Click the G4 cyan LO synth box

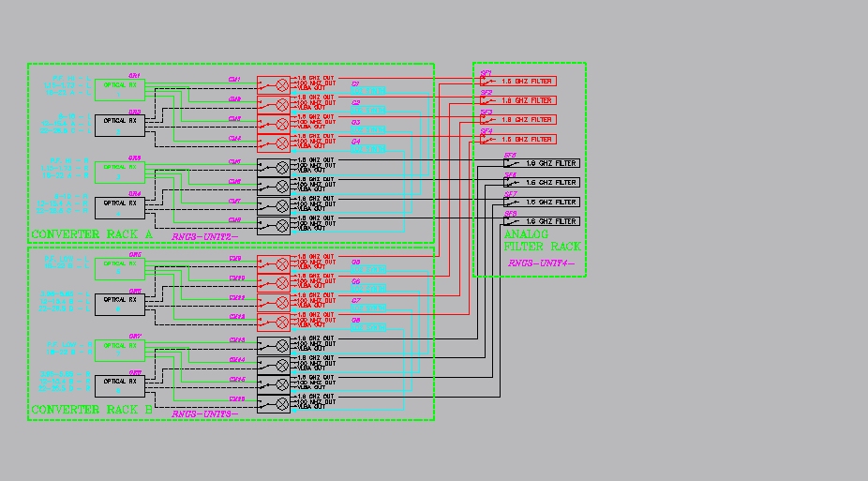point(368,149)
